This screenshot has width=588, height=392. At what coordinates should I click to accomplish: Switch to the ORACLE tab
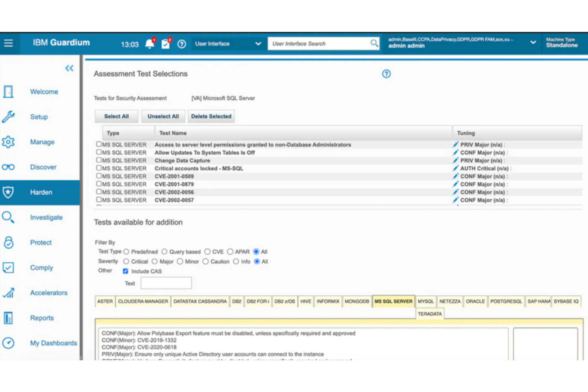(475, 301)
